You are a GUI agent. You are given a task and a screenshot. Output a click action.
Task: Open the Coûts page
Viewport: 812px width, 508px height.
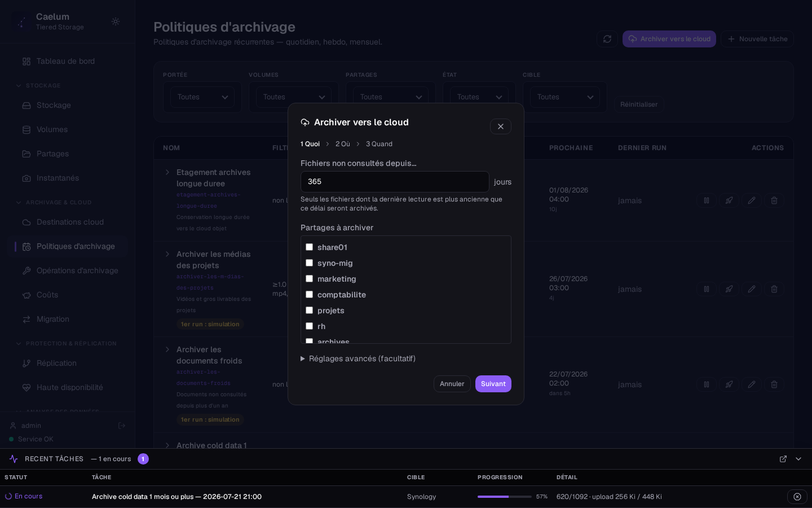[x=67, y=295]
